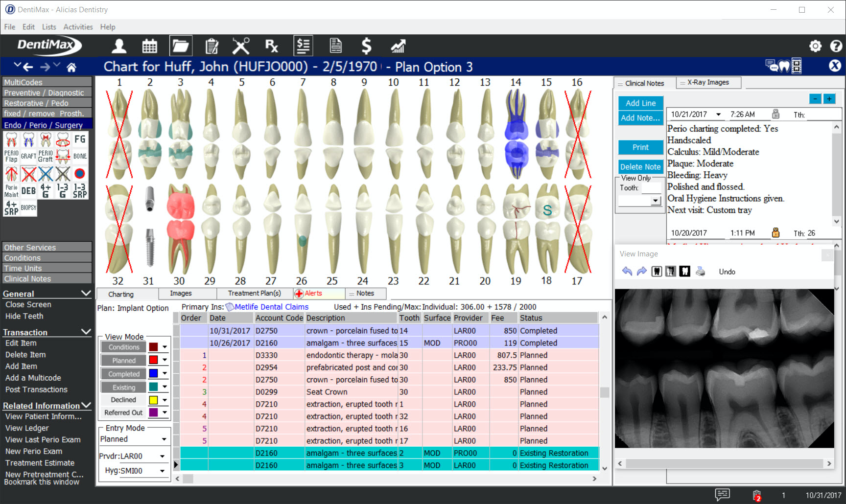Screen dimensions: 846x504
Task: Switch to the Treatment Plan(s) tab
Action: coord(254,293)
